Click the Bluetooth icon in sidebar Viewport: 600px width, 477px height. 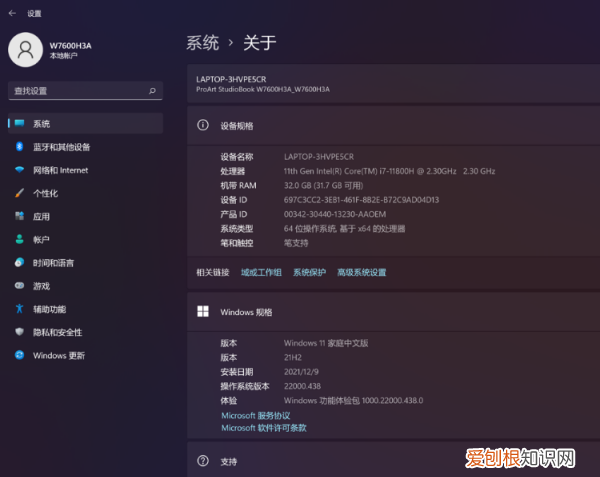[20, 147]
